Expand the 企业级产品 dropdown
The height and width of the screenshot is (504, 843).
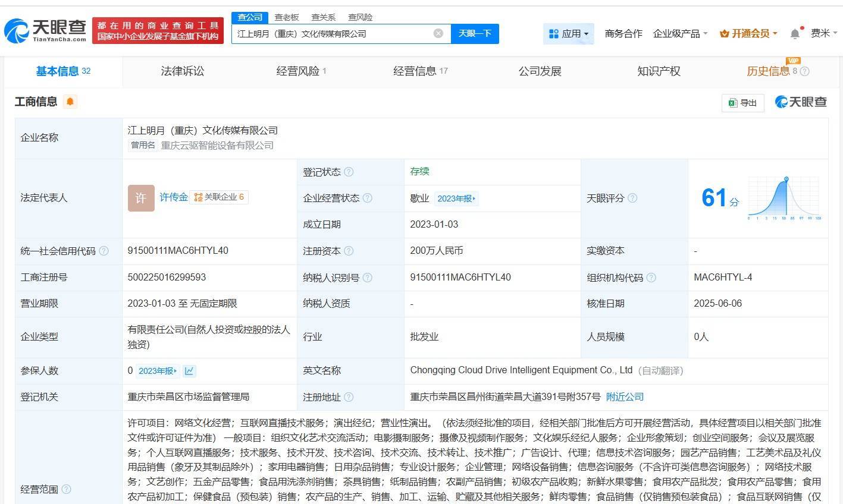680,34
